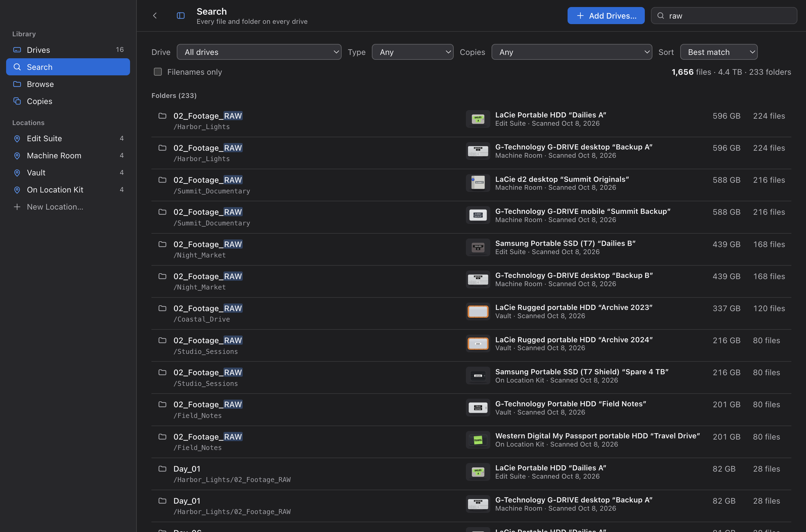Click the Drives count badge 16
806x532 pixels.
[119, 49]
